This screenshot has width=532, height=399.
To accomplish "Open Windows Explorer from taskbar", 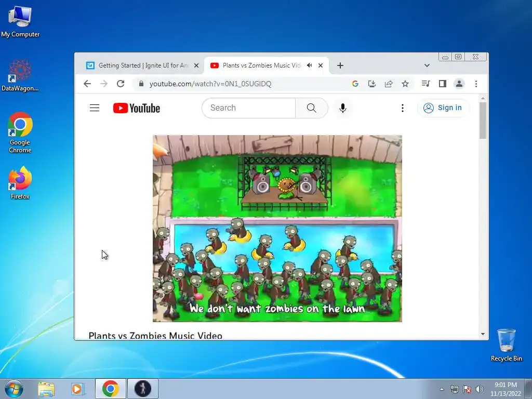I will (46, 389).
